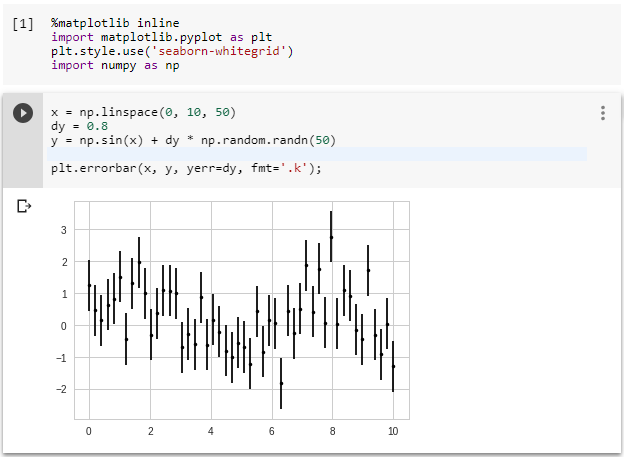Click the y-axis label '3' on the plot
This screenshot has height=457, width=624.
64,230
